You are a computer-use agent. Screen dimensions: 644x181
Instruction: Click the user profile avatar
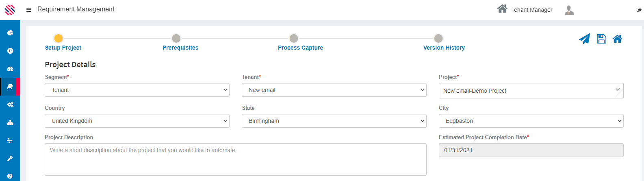coord(569,10)
